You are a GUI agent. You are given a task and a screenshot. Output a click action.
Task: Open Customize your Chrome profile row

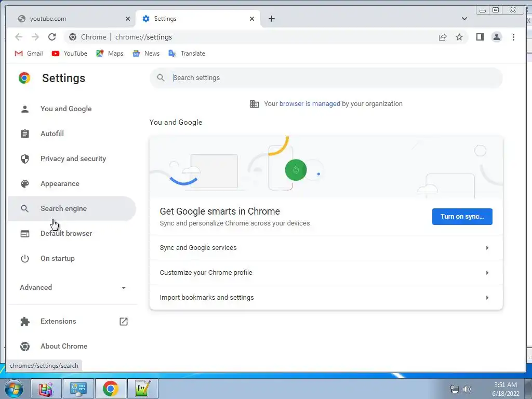(x=326, y=273)
